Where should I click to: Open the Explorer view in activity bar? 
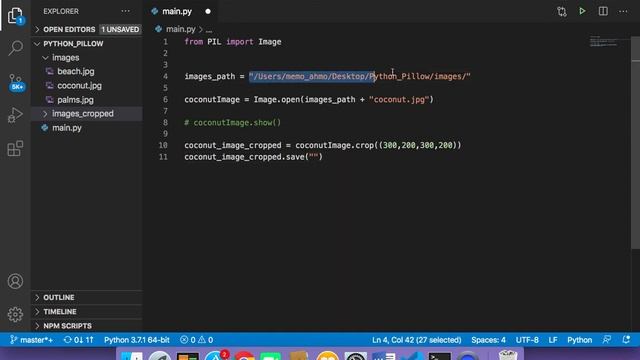[16, 16]
